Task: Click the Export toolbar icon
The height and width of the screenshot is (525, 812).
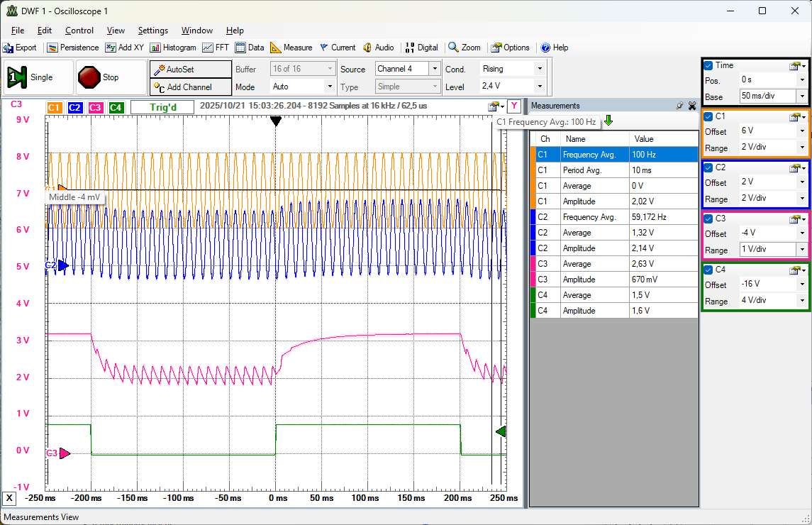Action: pos(20,48)
